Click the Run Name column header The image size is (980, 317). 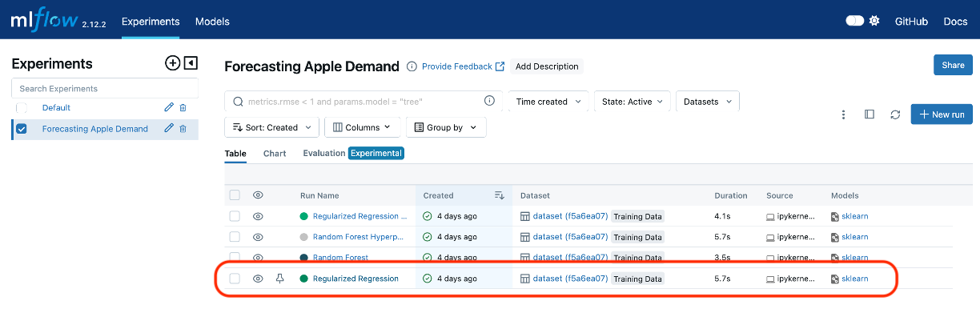coord(319,195)
